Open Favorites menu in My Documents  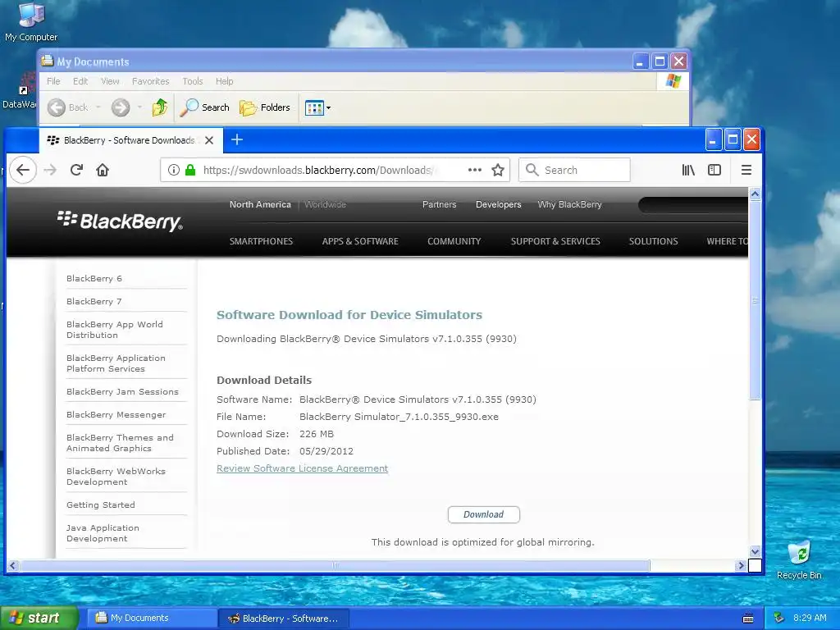(151, 81)
